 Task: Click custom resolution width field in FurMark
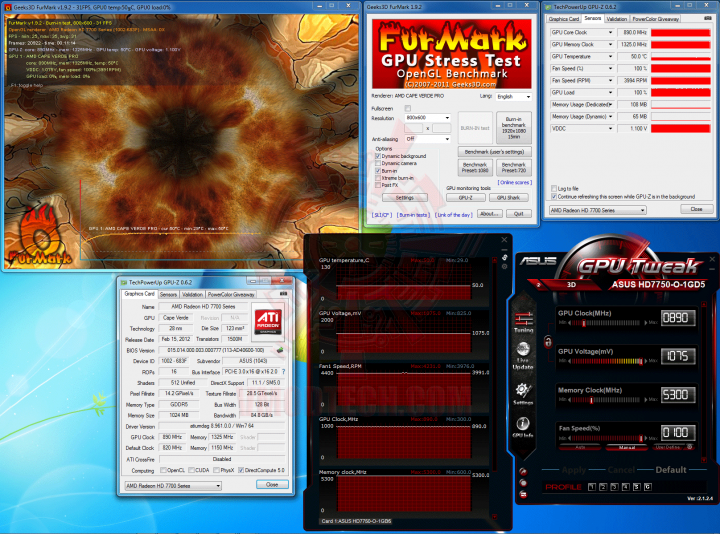coord(413,128)
